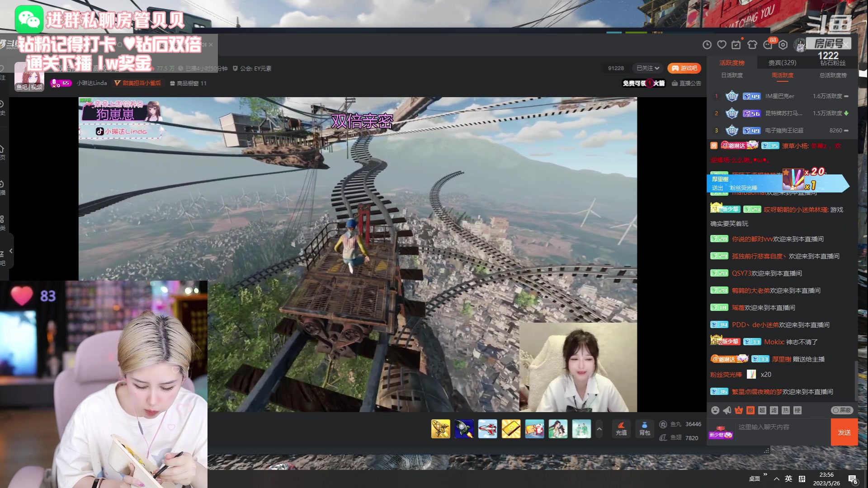Collapse the left sidebar arrow

pyautogui.click(x=11, y=251)
